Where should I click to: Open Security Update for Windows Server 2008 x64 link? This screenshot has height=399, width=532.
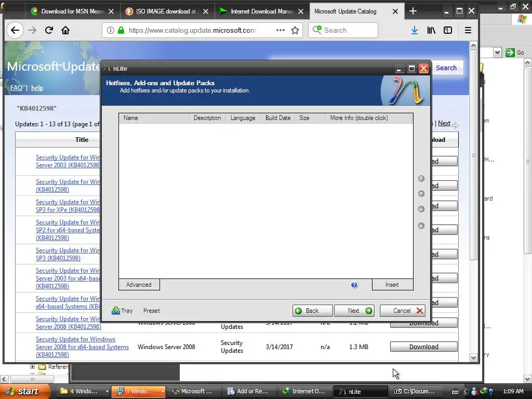82,347
